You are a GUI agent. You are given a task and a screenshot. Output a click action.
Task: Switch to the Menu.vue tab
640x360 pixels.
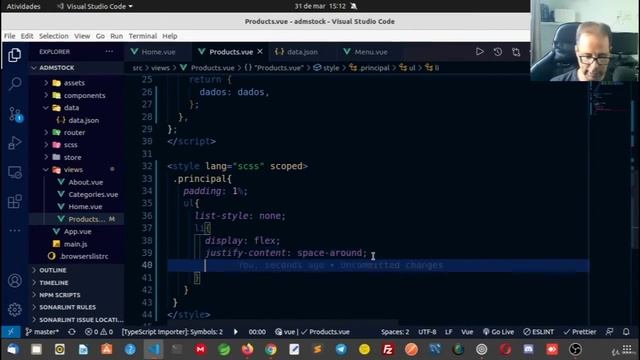tap(371, 52)
